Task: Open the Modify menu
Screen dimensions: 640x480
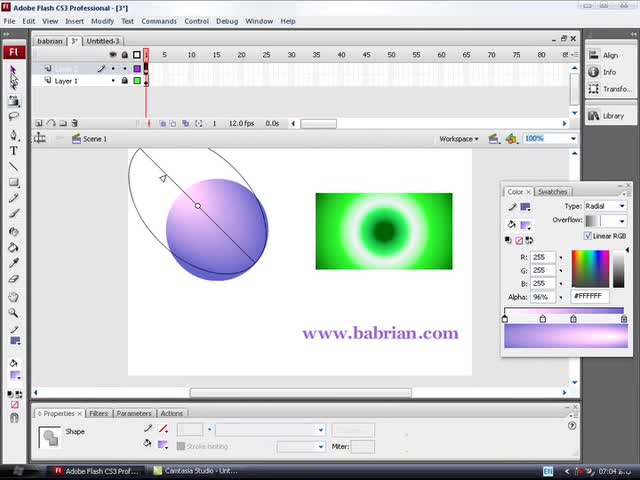Action: (x=102, y=21)
